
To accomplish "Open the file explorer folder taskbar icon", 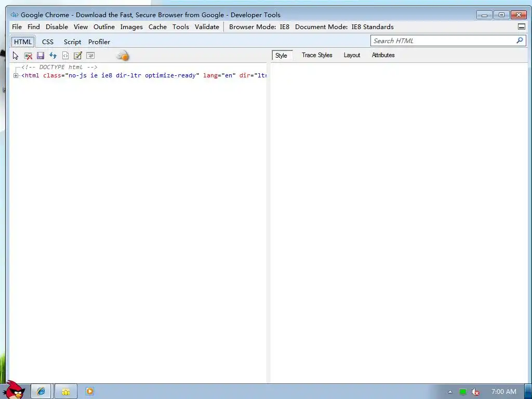I will tap(66, 391).
